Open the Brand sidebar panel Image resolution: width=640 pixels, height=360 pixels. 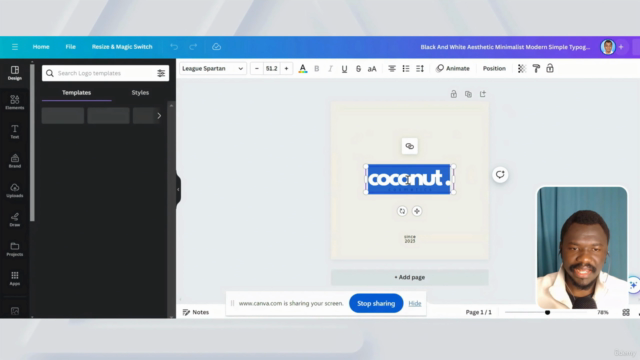pyautogui.click(x=15, y=161)
